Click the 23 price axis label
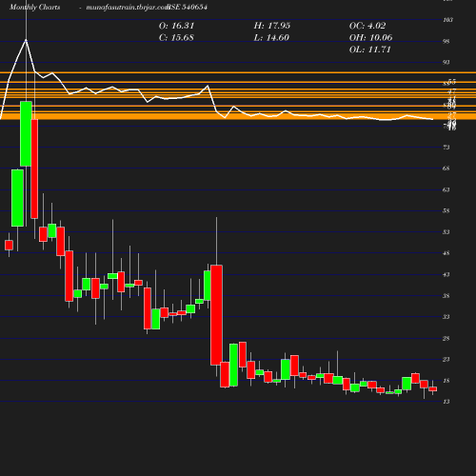This screenshot has width=476, height=476. (446, 359)
